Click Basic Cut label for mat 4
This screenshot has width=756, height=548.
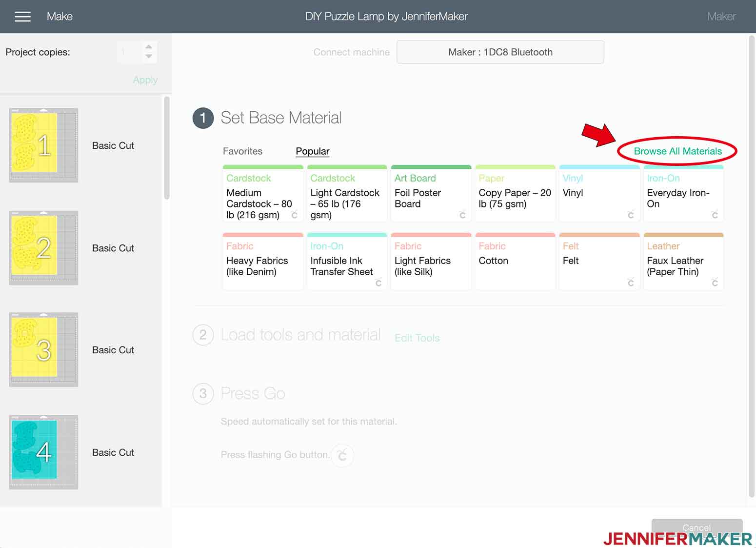tap(113, 452)
